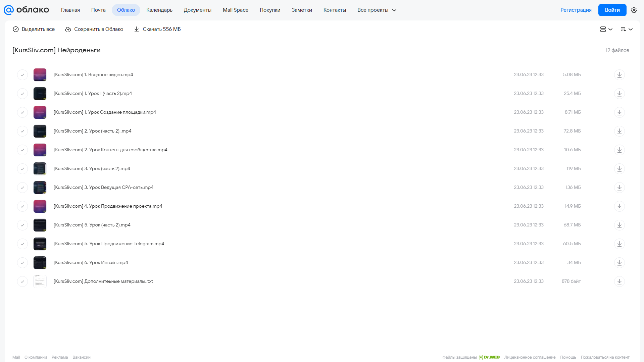Click the Войти button

[612, 10]
